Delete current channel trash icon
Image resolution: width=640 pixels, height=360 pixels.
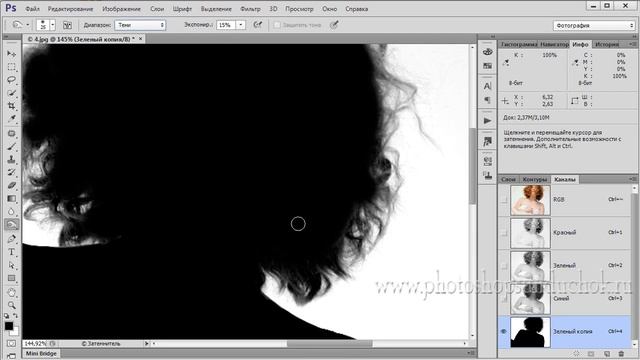[x=621, y=353]
